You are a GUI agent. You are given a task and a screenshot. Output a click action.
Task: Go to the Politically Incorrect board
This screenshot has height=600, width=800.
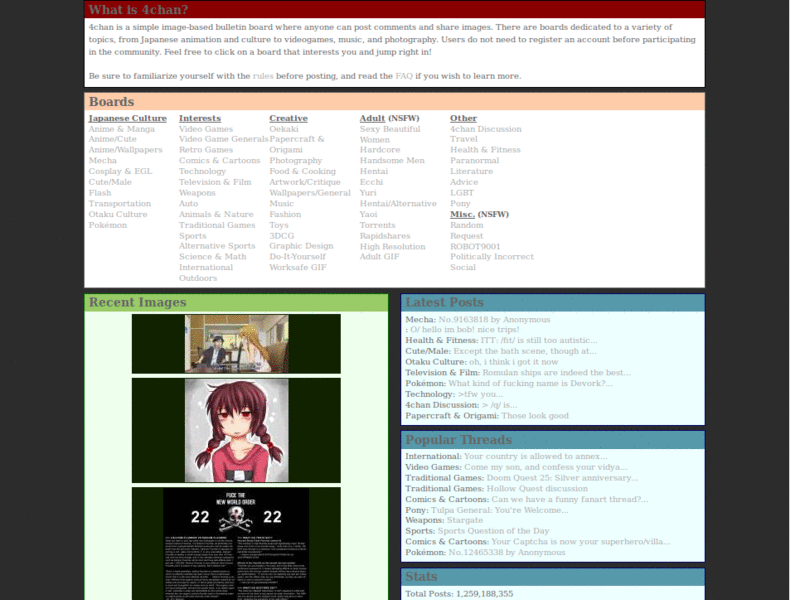(x=492, y=257)
